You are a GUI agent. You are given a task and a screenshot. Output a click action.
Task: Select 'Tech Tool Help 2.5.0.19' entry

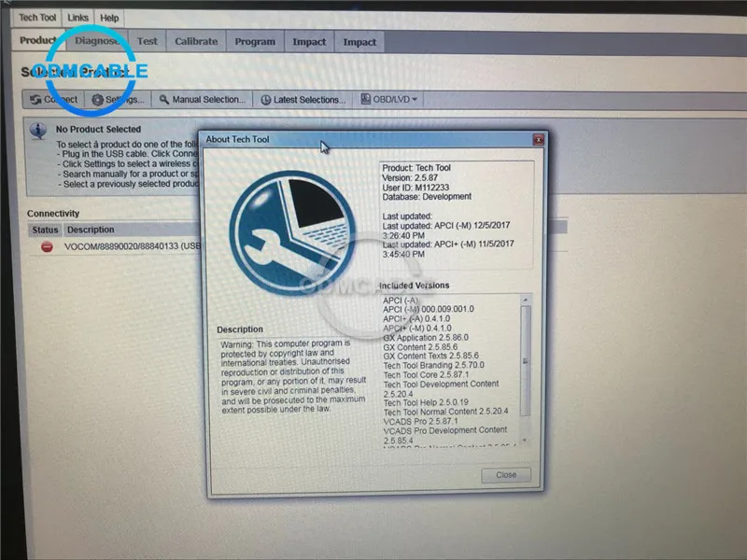426,402
